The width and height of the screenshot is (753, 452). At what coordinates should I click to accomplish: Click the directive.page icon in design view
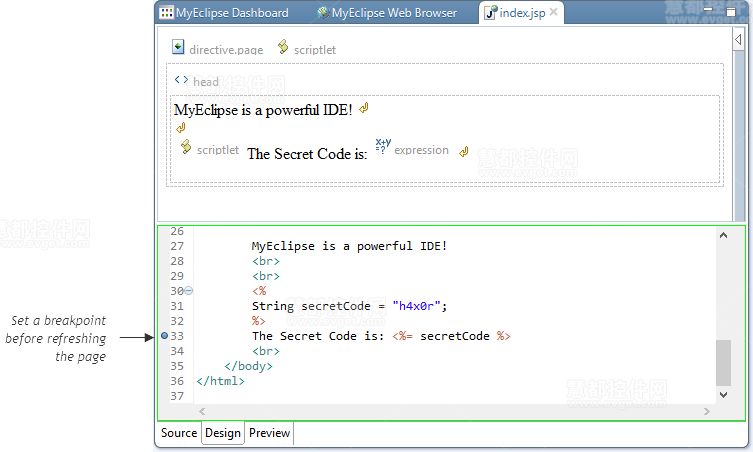point(178,47)
